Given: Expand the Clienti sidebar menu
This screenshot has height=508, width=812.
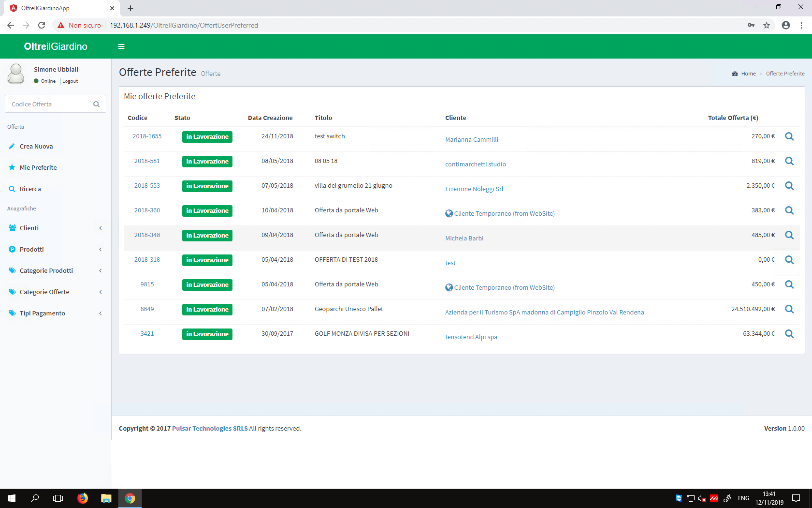Looking at the screenshot, I should click(x=55, y=228).
